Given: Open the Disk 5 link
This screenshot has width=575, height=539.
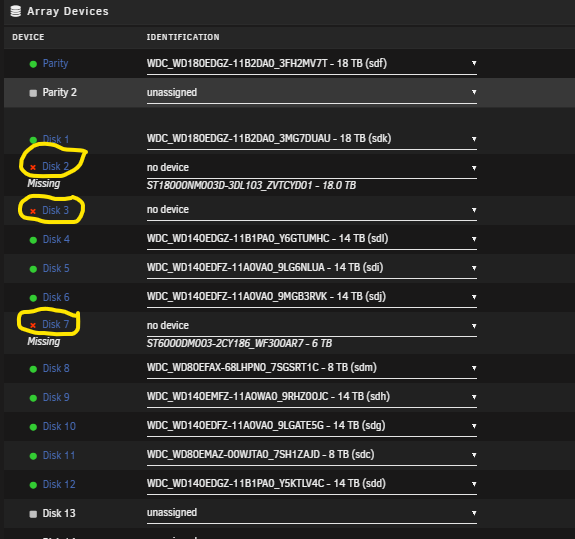Looking at the screenshot, I should pyautogui.click(x=56, y=268).
